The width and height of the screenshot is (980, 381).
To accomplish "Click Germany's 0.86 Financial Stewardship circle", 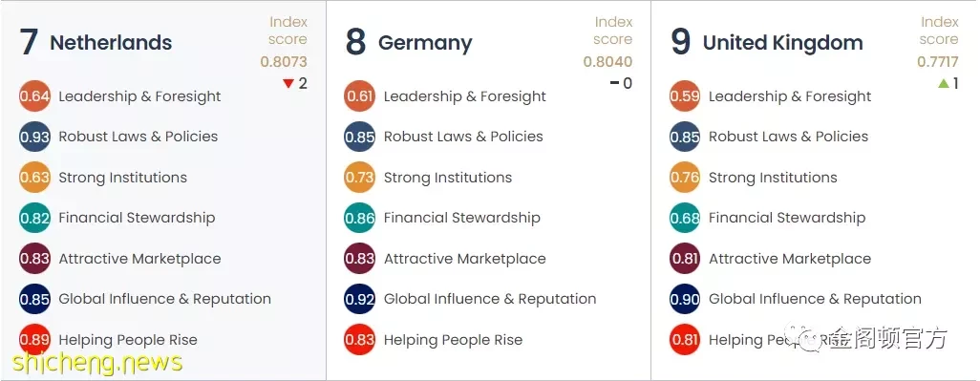I will click(x=359, y=218).
